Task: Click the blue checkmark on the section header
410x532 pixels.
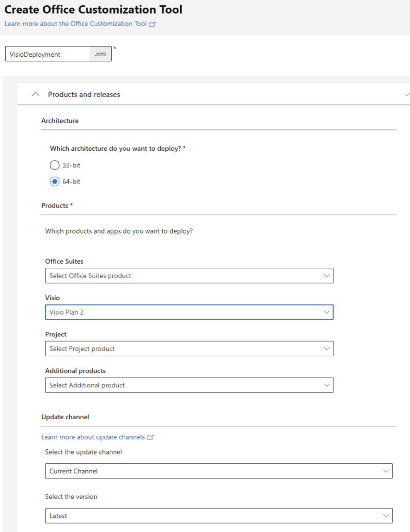Action: coord(407,95)
